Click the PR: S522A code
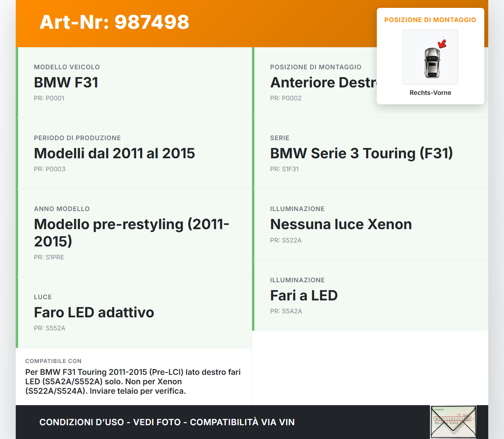The height and width of the screenshot is (439, 504). (286, 240)
